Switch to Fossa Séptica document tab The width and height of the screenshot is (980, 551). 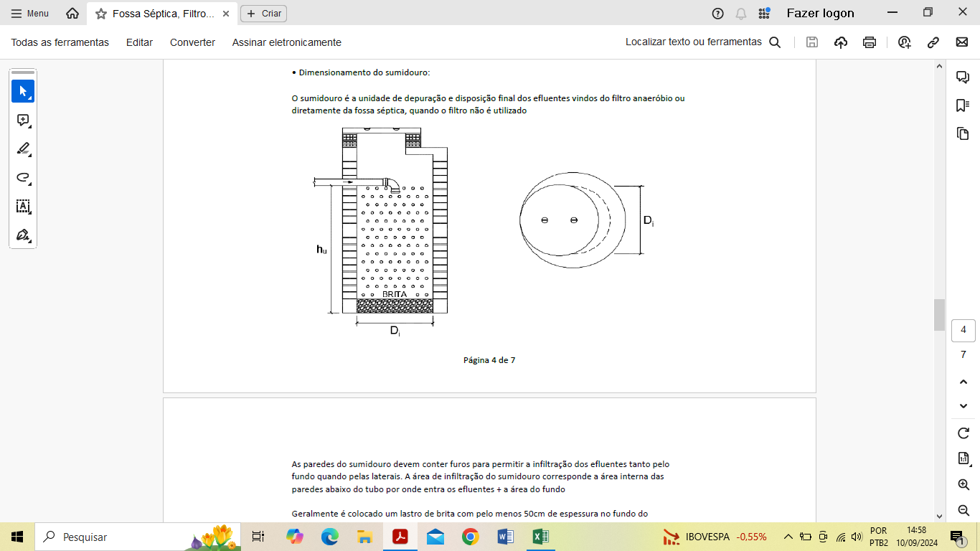click(x=162, y=14)
